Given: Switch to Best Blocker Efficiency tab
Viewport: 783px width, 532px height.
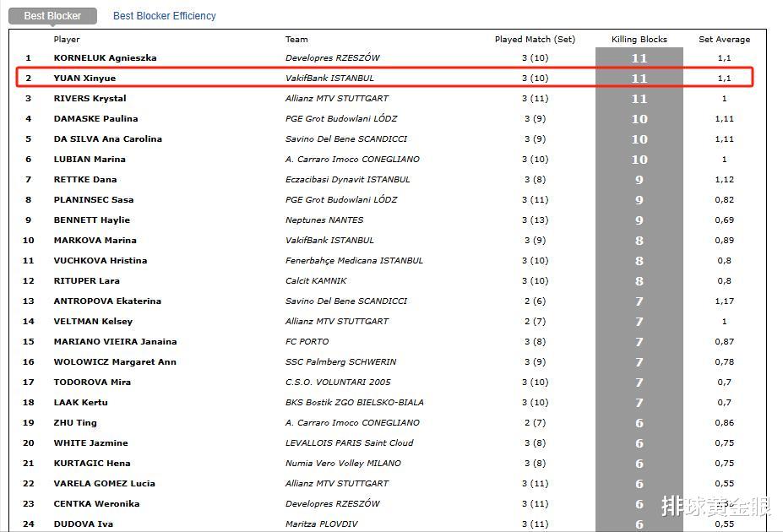Looking at the screenshot, I should pyautogui.click(x=165, y=16).
